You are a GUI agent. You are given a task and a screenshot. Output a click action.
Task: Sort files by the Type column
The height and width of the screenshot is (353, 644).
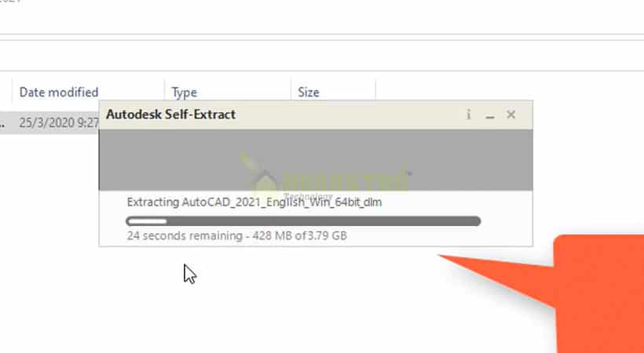click(x=184, y=93)
